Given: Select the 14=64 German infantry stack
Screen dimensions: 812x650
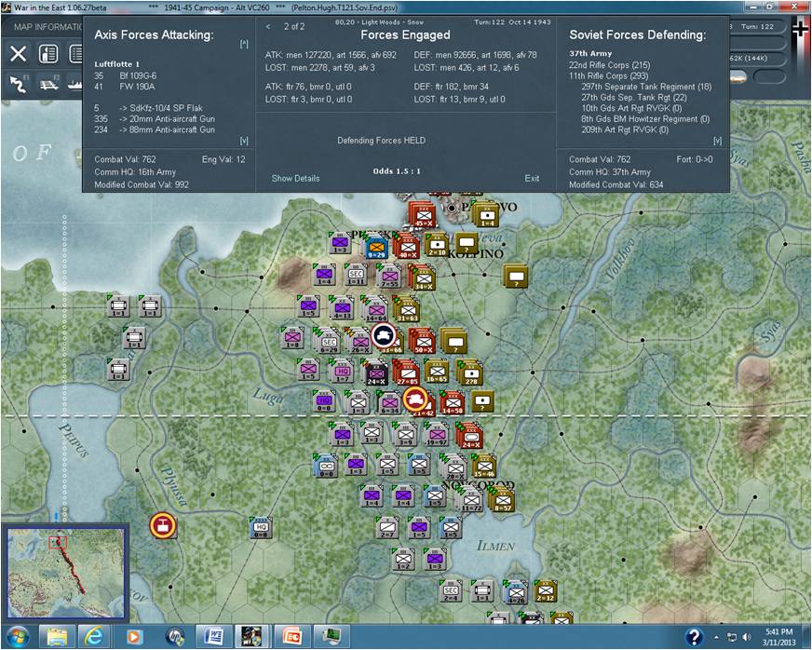Looking at the screenshot, I should click(376, 309).
